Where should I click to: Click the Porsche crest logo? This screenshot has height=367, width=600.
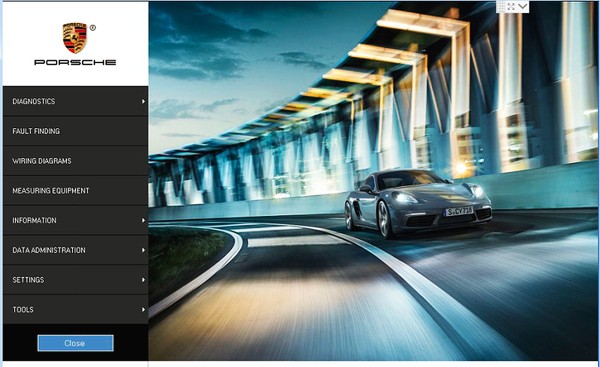[x=75, y=38]
